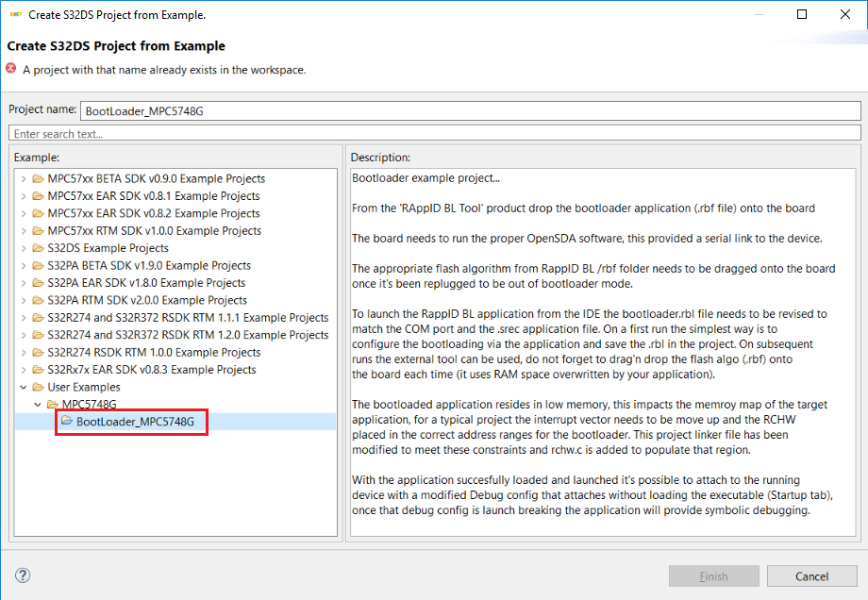The height and width of the screenshot is (600, 868).
Task: Click the 'Description:' label
Action: pos(380,158)
